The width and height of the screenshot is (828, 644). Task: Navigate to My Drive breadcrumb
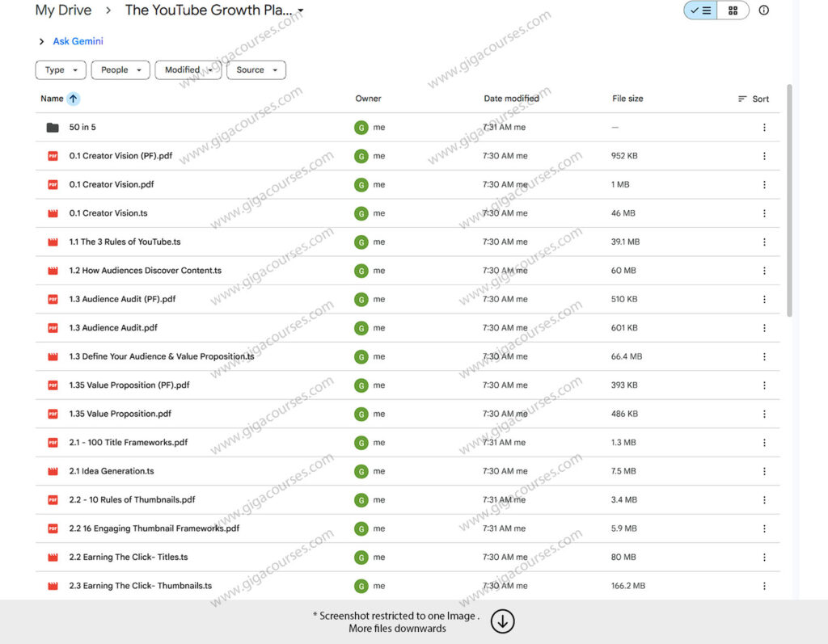(x=63, y=11)
